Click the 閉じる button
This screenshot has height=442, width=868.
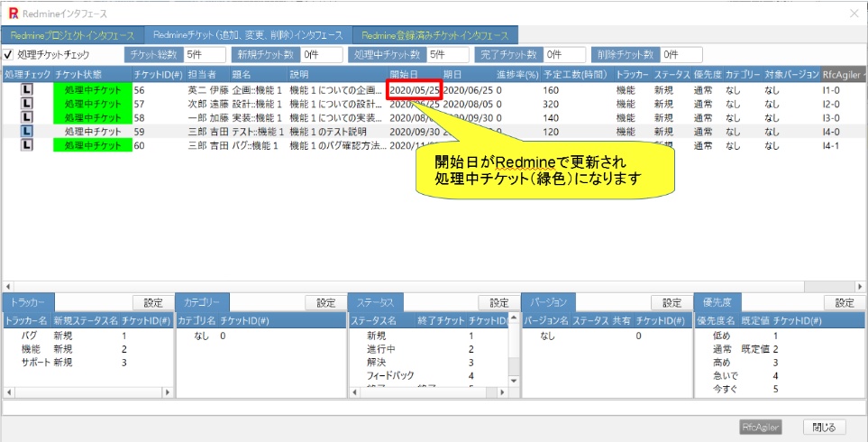click(x=825, y=427)
